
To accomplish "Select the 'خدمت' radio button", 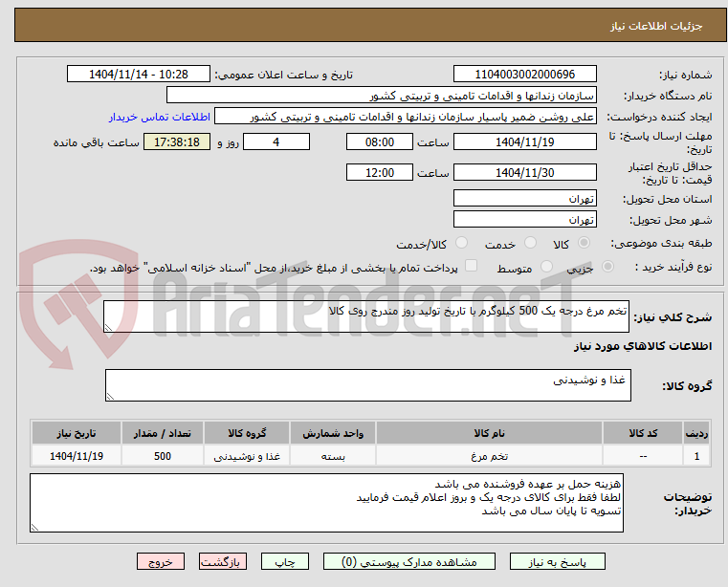I will coord(530,243).
